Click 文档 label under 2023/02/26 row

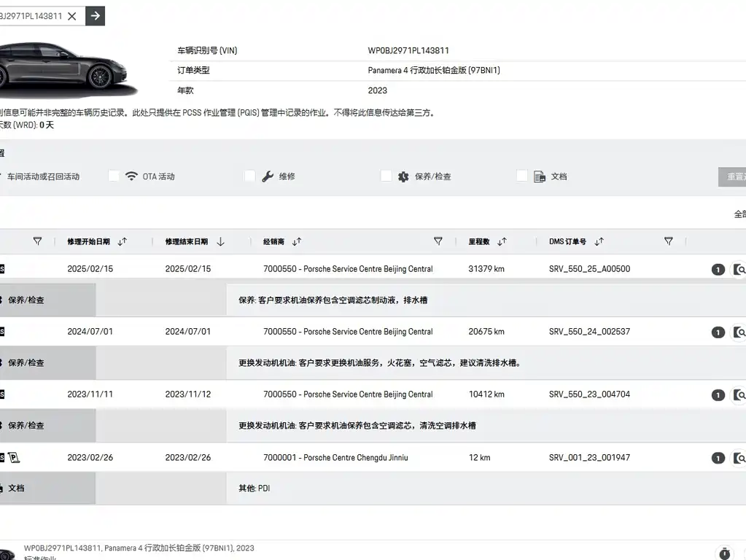[16, 488]
